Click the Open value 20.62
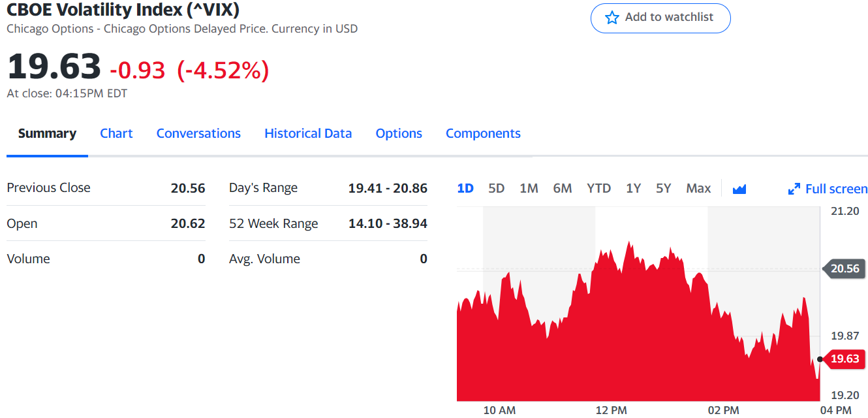The height and width of the screenshot is (418, 868). pos(188,223)
